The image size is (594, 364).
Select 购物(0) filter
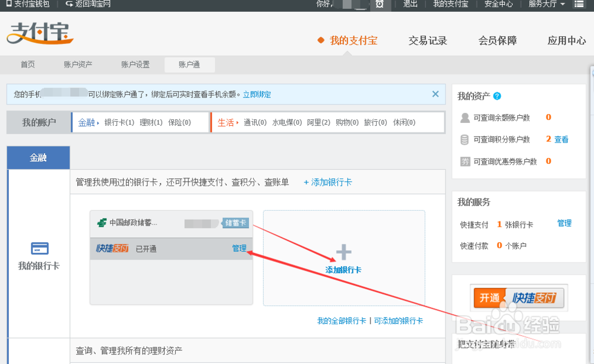[x=347, y=123]
